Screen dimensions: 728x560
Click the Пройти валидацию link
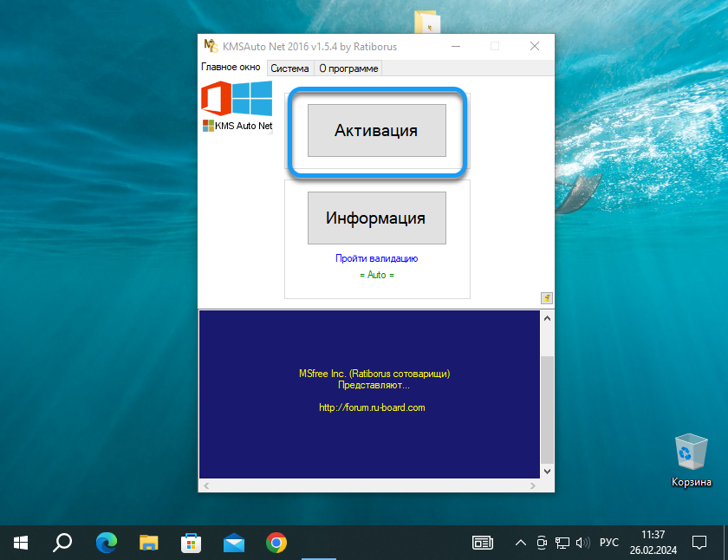(x=376, y=258)
